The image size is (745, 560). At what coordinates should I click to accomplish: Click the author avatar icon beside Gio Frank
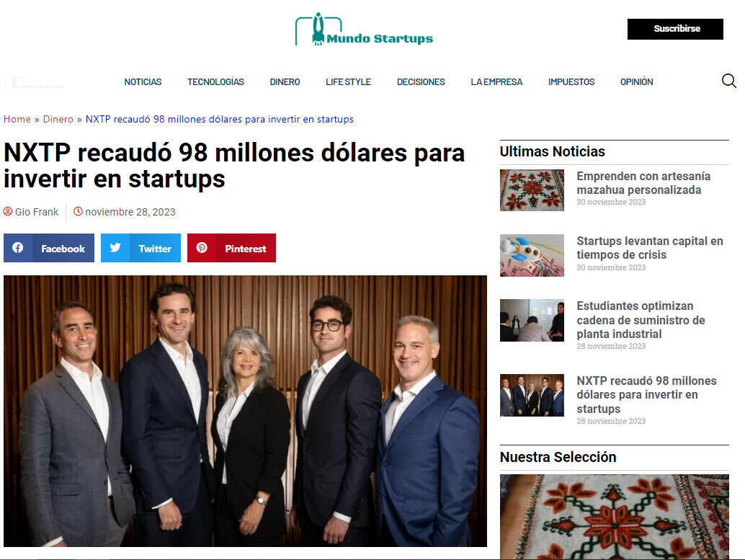coord(8,211)
